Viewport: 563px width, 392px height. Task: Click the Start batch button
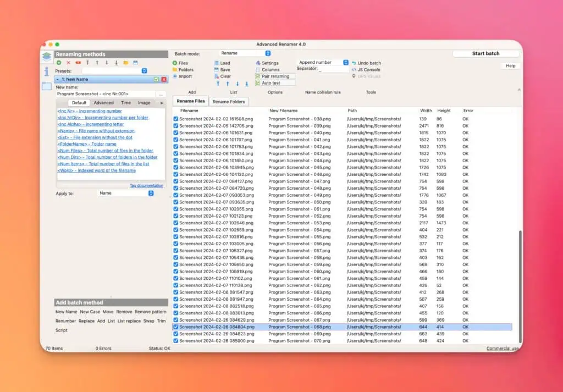pos(485,53)
